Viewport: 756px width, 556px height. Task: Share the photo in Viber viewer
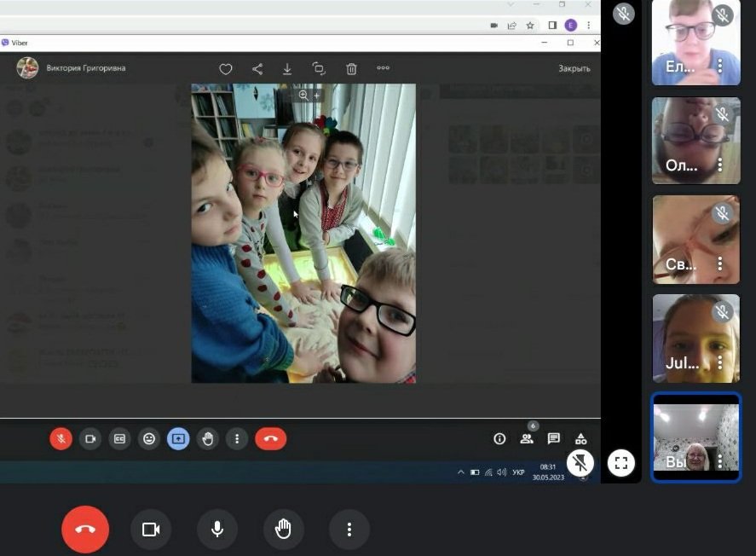pyautogui.click(x=257, y=69)
